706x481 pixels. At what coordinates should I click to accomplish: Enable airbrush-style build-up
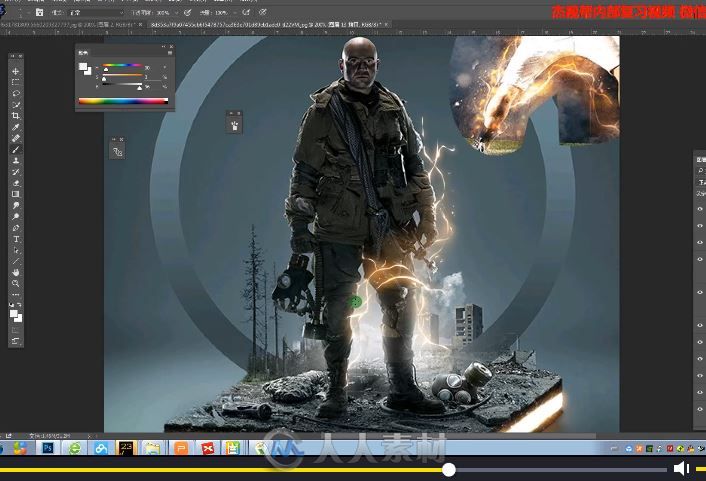tap(246, 13)
